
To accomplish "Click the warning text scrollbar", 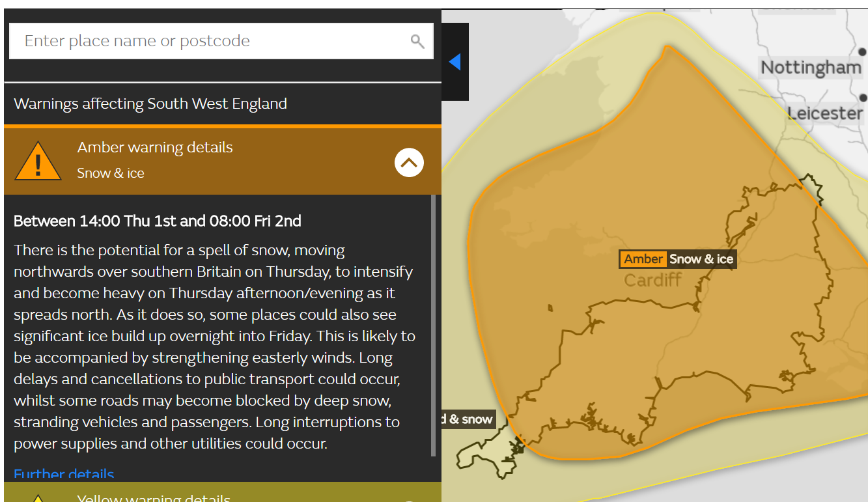I will click(434, 326).
